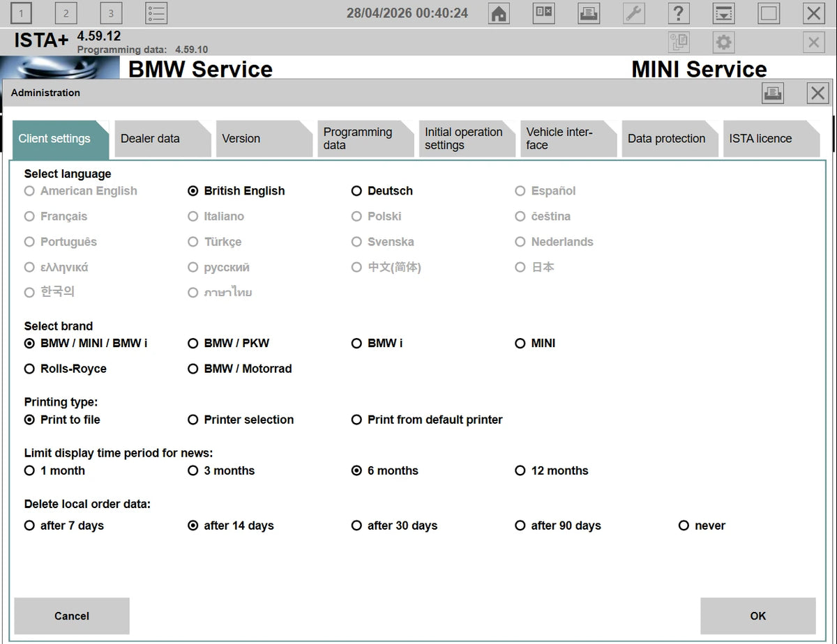This screenshot has width=837, height=644.
Task: Click the MINI Service heading
Action: (699, 69)
